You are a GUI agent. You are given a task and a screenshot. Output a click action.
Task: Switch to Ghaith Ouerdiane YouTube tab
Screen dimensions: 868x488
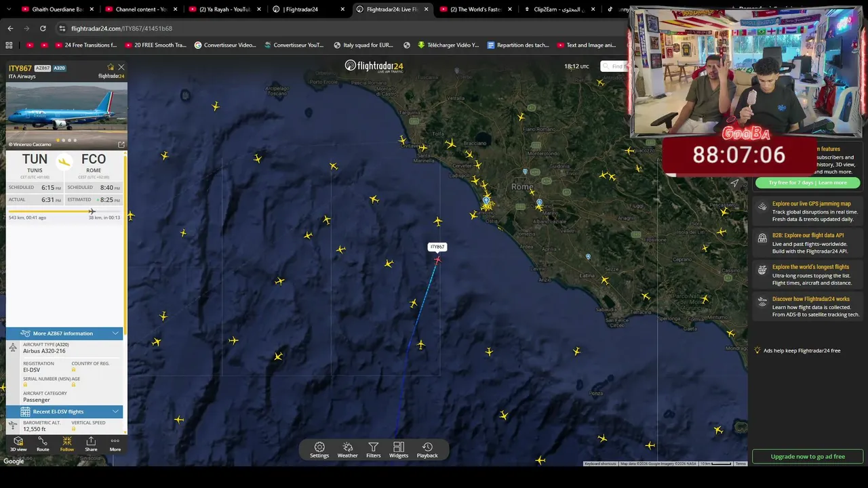[x=58, y=9]
